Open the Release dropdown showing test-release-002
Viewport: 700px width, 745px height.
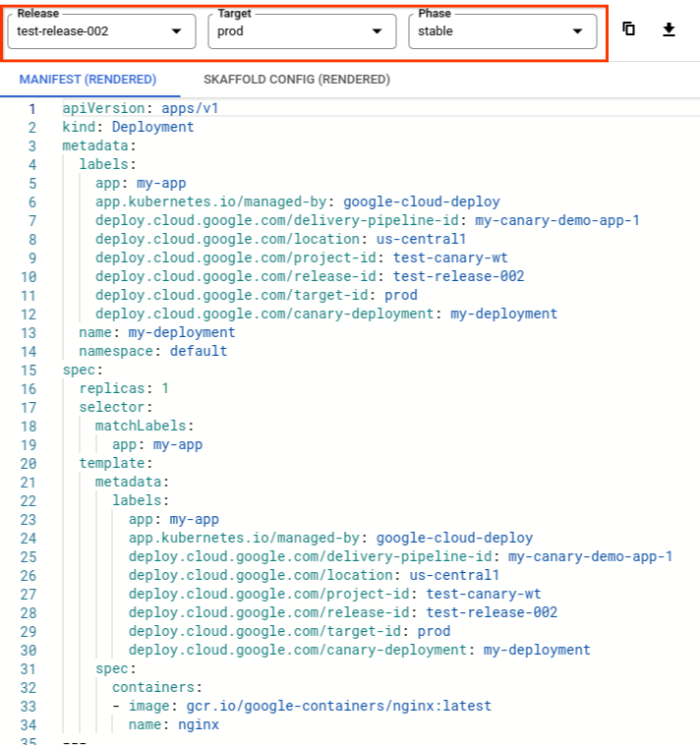point(99,31)
